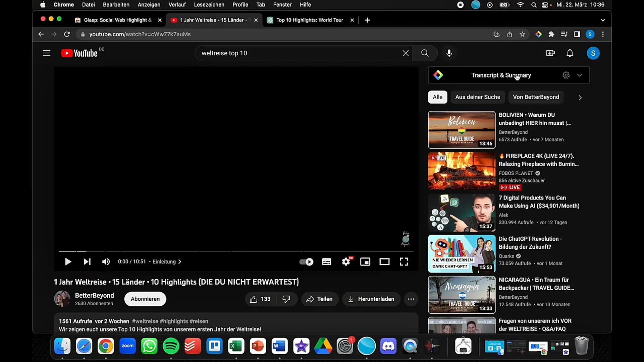
Task: Expand the Transcript & Summary panel chevron
Action: (x=580, y=75)
